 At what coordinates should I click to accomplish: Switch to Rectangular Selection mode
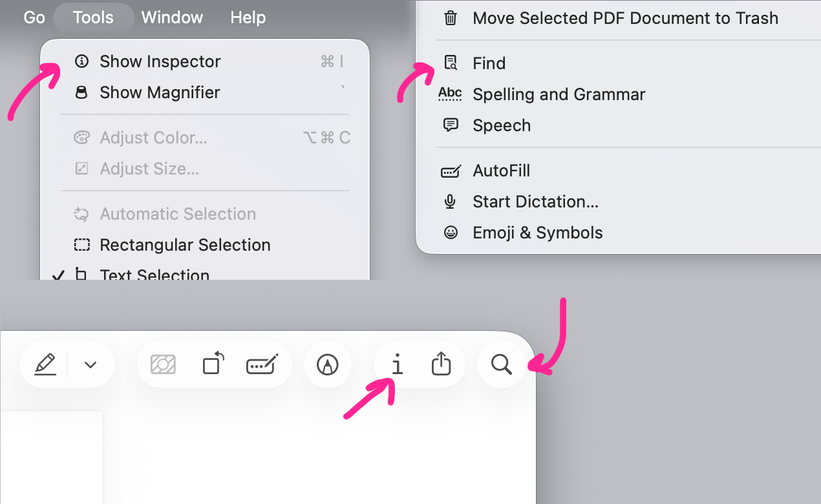tap(185, 245)
